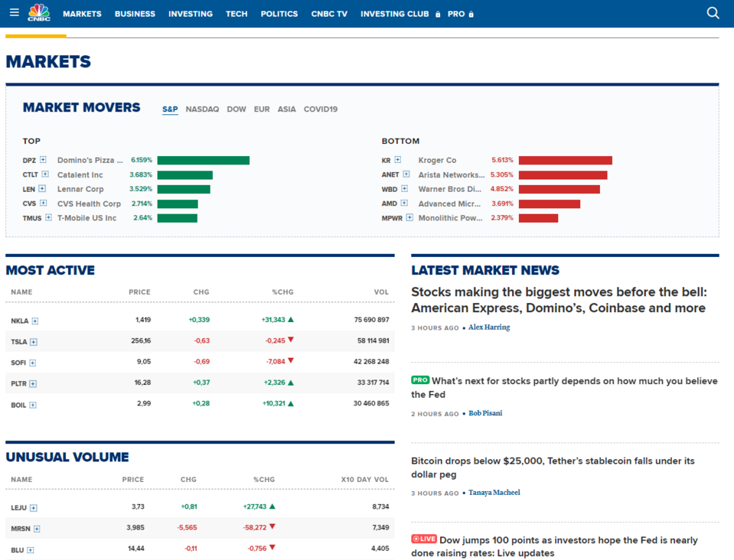Add TSLA to watchlist plus icon

click(x=33, y=342)
